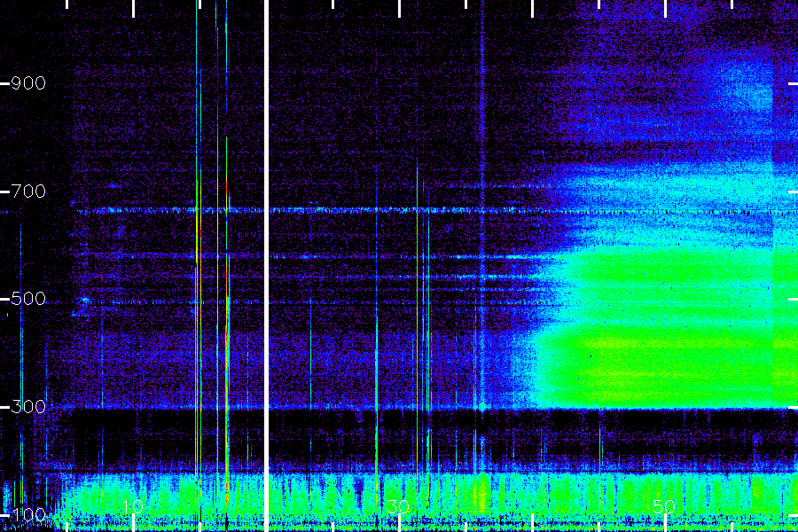Select the white vertical cursor line
The image size is (798, 532).
[x=266, y=266]
